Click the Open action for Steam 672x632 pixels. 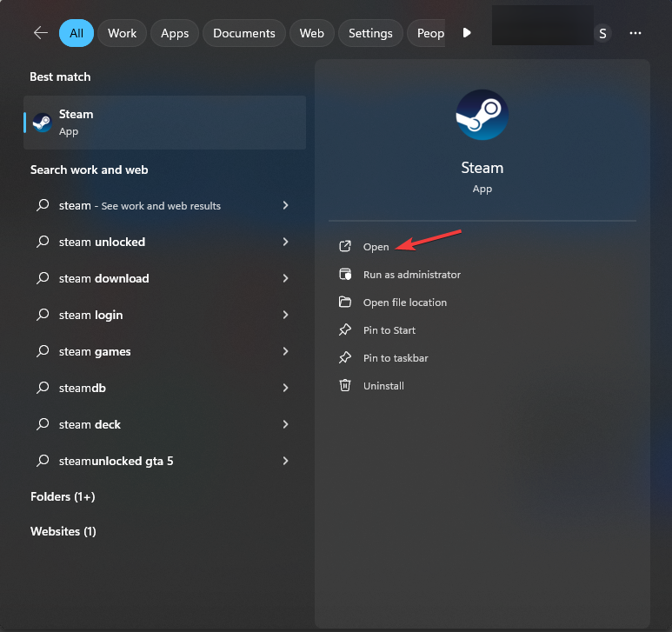pyautogui.click(x=376, y=247)
